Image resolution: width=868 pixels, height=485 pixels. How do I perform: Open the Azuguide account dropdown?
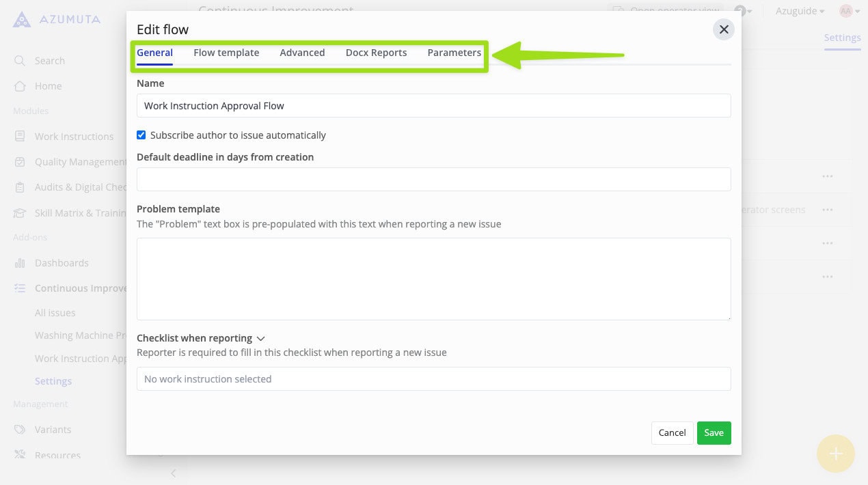[x=800, y=11]
